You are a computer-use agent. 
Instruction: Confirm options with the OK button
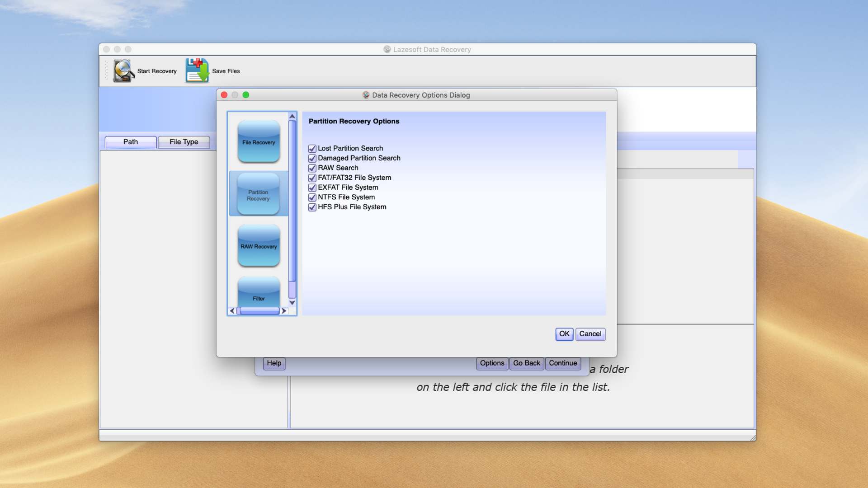(564, 334)
